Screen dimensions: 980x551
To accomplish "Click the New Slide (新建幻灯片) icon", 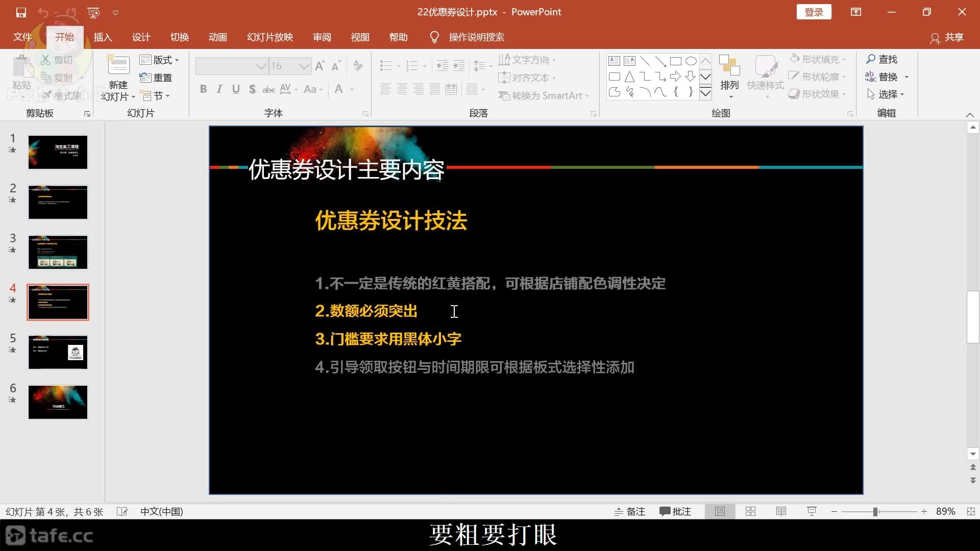I will 118,66.
